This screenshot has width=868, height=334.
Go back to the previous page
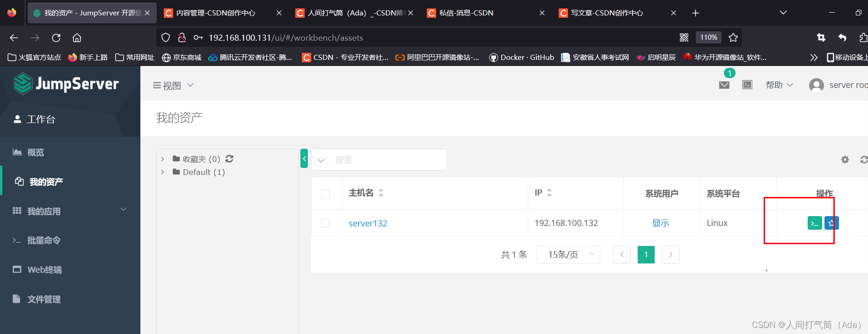(x=14, y=38)
